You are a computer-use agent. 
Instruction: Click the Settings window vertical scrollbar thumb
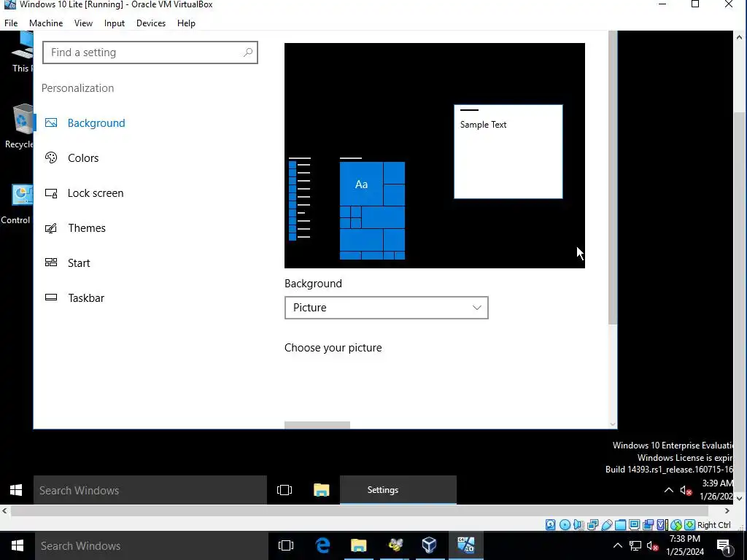pyautogui.click(x=613, y=178)
